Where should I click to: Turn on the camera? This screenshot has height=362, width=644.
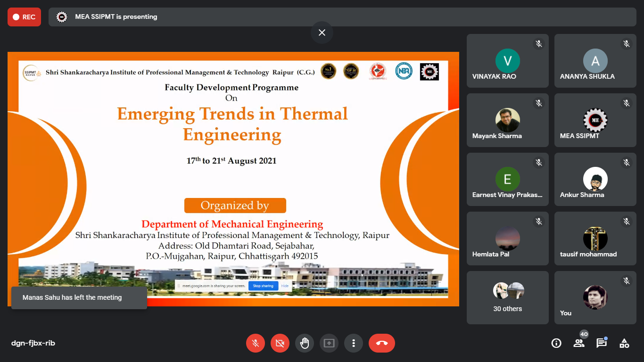280,343
